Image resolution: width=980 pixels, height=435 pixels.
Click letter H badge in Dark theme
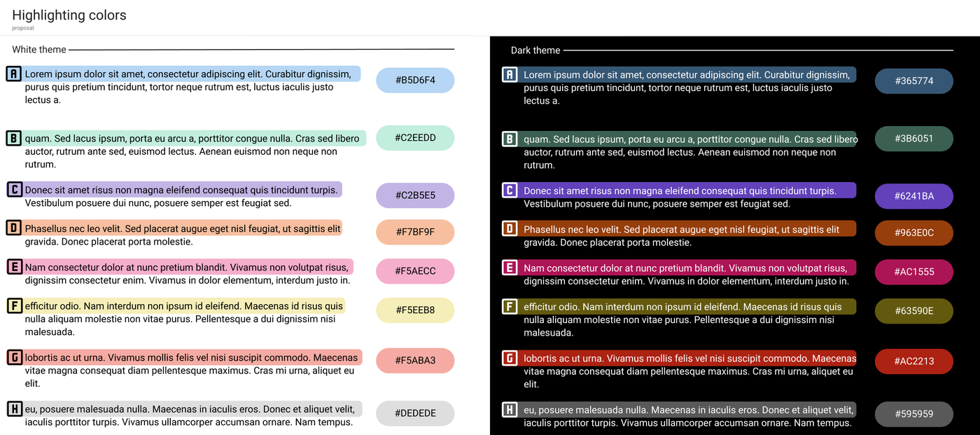tap(510, 410)
